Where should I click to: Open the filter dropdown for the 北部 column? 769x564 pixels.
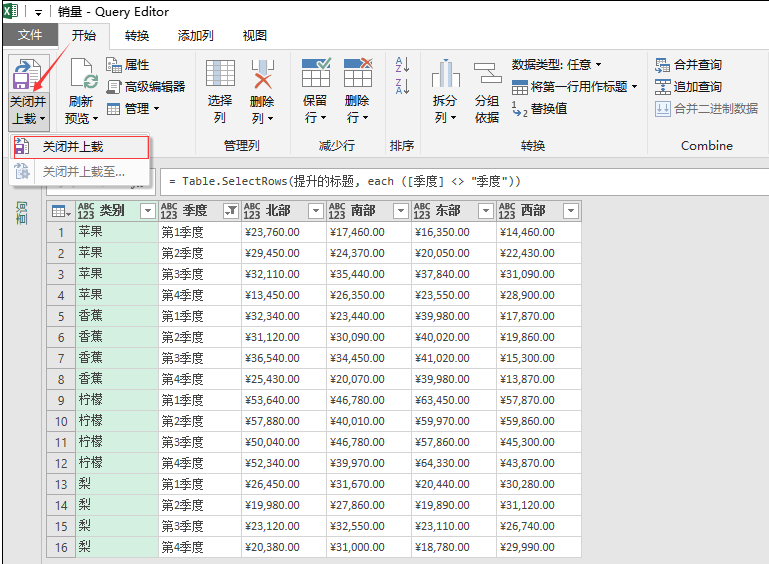pyautogui.click(x=316, y=211)
